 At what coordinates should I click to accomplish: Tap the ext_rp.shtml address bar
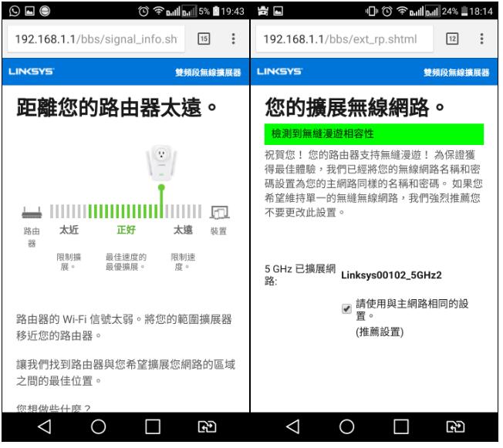(346, 39)
